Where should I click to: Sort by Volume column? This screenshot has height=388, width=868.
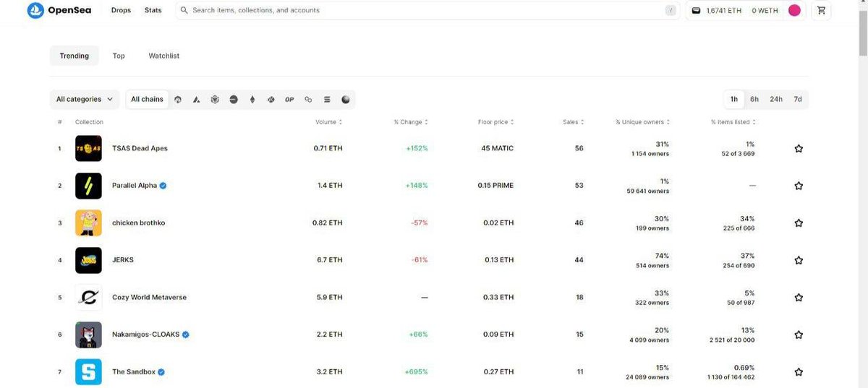(328, 122)
